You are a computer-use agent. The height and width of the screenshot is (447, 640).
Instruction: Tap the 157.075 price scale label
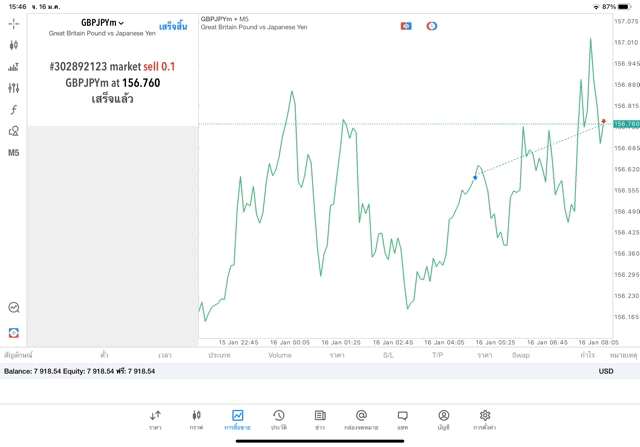(x=627, y=21)
